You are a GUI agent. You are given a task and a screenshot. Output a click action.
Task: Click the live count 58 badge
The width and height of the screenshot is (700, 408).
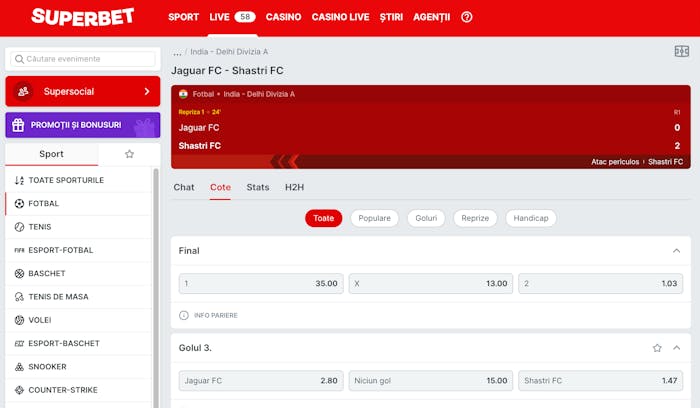(x=245, y=17)
